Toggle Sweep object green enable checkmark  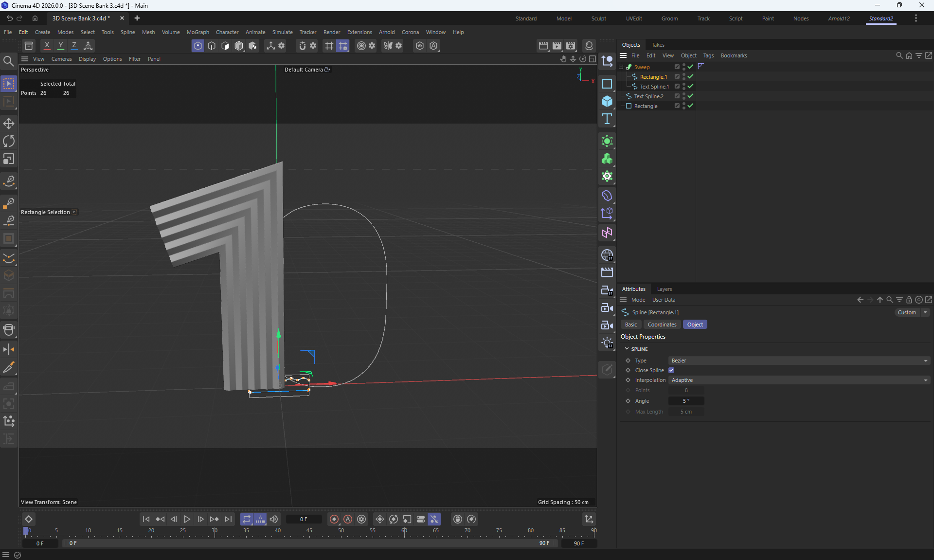tap(690, 67)
